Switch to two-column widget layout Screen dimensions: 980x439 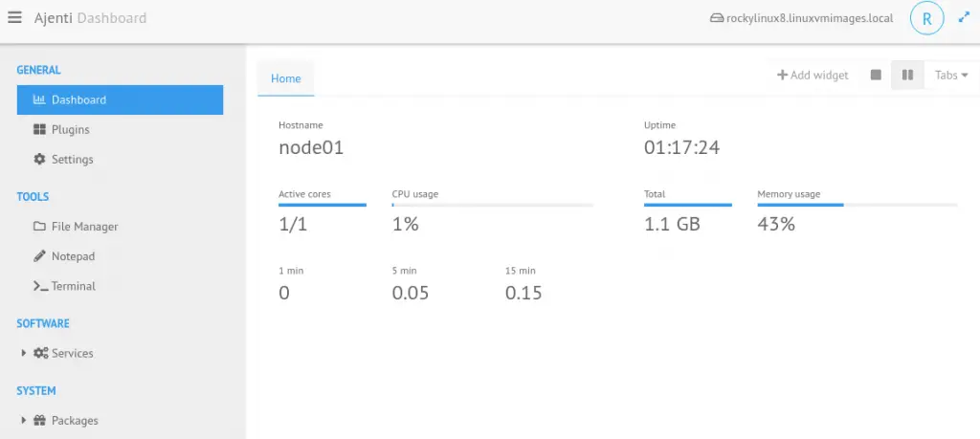[907, 75]
